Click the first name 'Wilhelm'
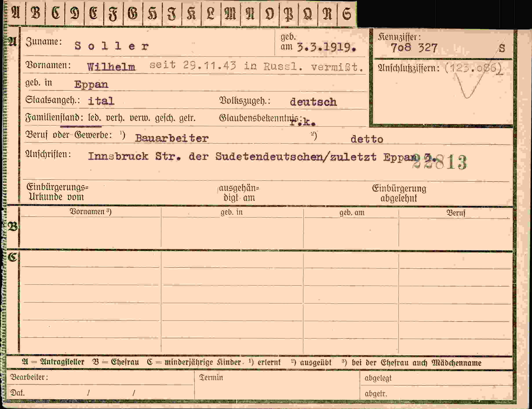Viewport: 532px width, 409px height. (111, 67)
